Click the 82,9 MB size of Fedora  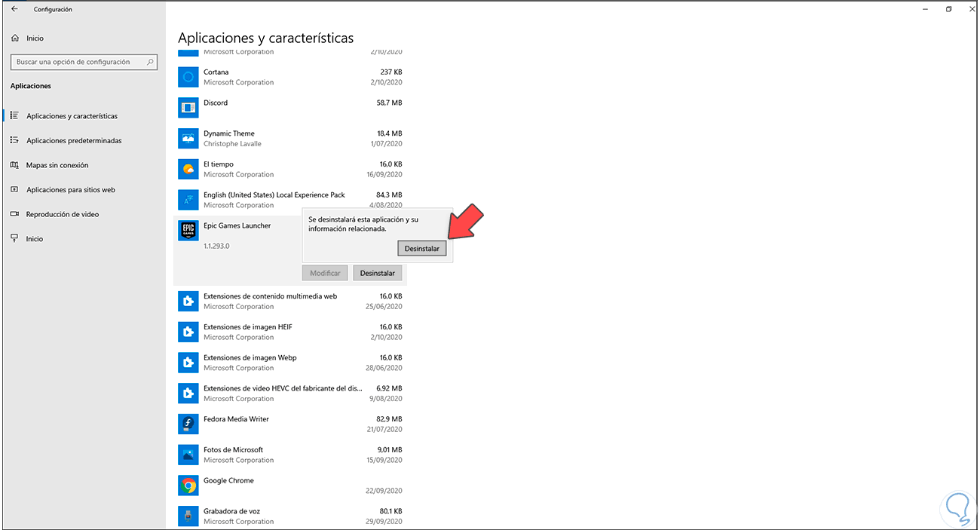point(389,419)
